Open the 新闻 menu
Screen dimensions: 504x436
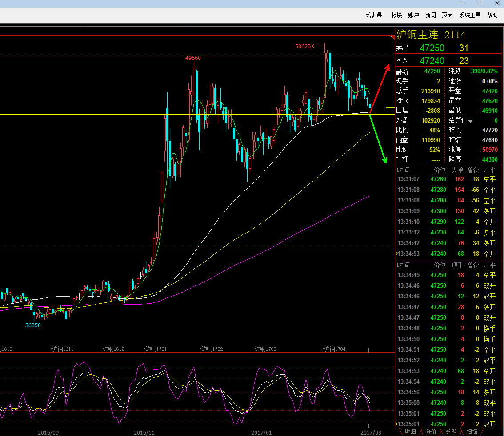pyautogui.click(x=430, y=15)
